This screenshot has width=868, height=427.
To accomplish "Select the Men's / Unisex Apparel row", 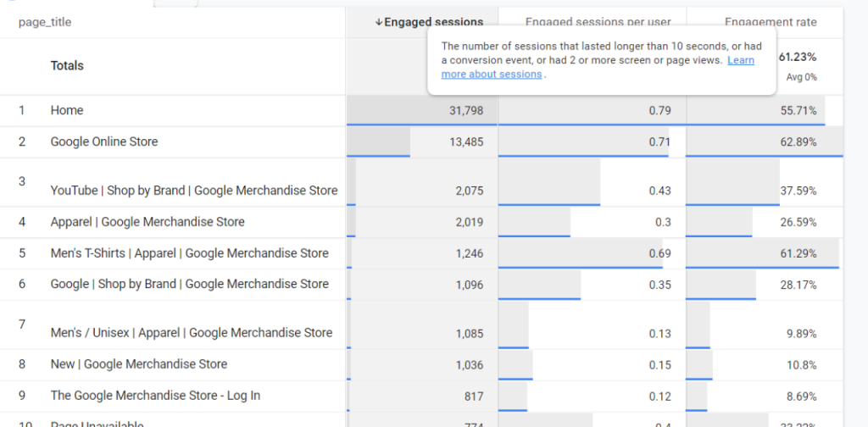I will point(192,333).
